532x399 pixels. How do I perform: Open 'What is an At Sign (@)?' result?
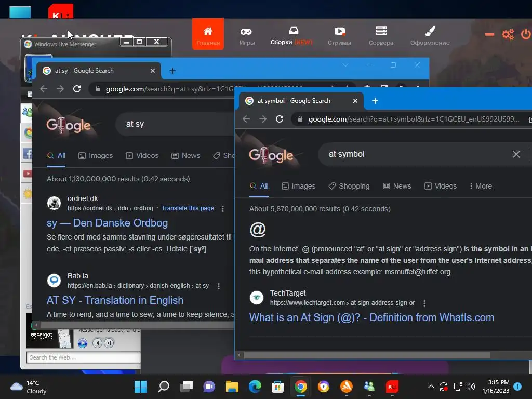(x=371, y=317)
